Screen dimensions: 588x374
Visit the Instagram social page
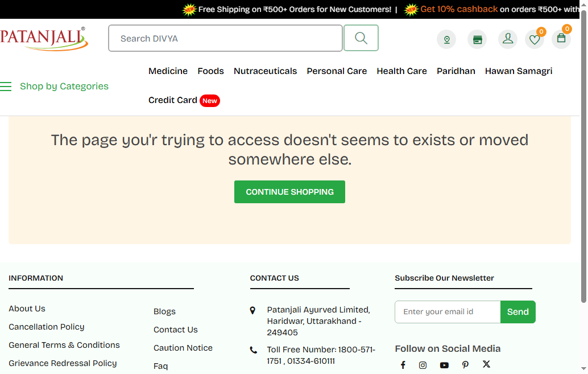pyautogui.click(x=423, y=365)
